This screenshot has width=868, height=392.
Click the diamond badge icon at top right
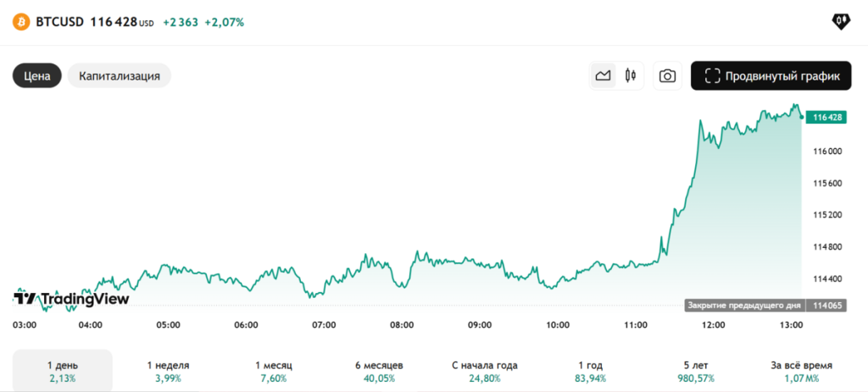click(841, 22)
